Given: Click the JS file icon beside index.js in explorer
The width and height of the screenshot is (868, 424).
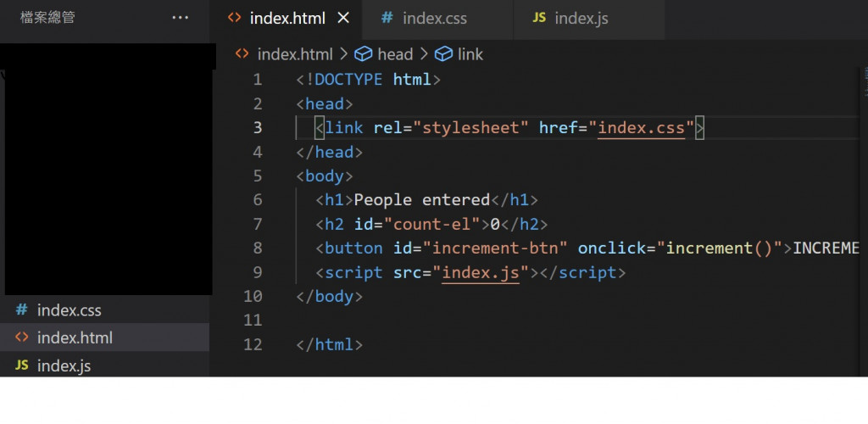Looking at the screenshot, I should click(22, 365).
